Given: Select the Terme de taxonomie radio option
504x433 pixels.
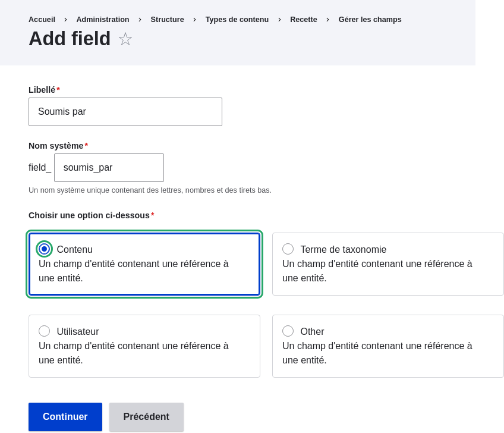Looking at the screenshot, I should 288,249.
